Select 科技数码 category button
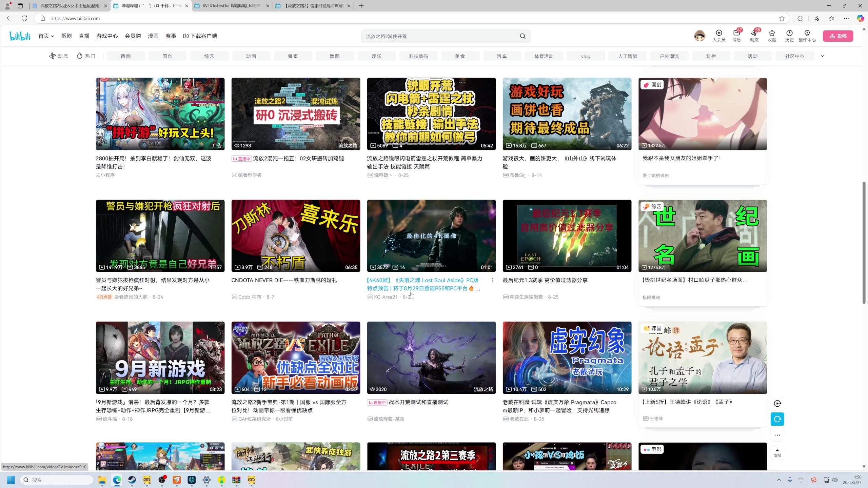The height and width of the screenshot is (488, 868). pyautogui.click(x=418, y=56)
